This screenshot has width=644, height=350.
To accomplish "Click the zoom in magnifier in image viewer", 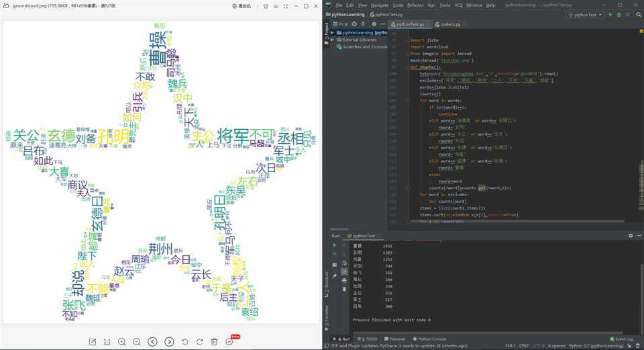I will 121,342.
